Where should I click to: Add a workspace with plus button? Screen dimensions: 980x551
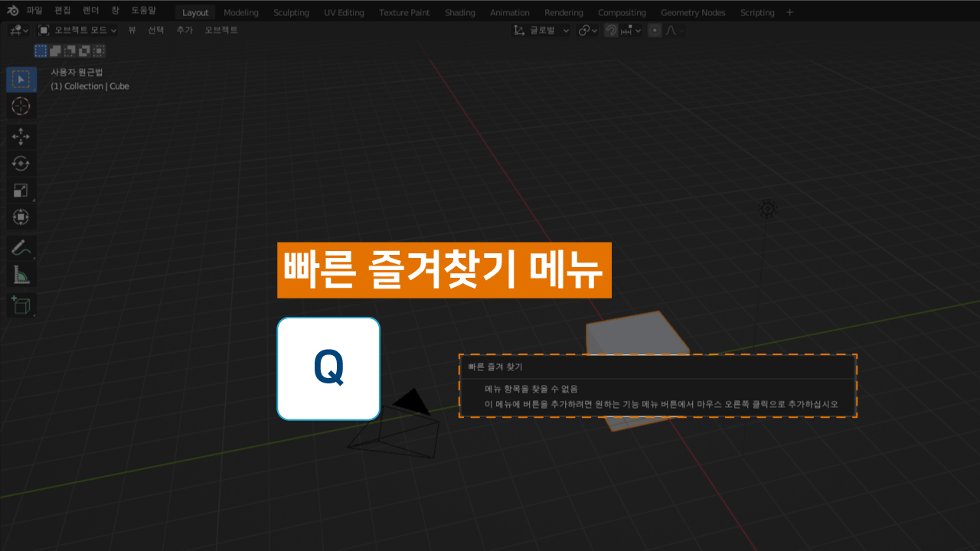coord(790,12)
